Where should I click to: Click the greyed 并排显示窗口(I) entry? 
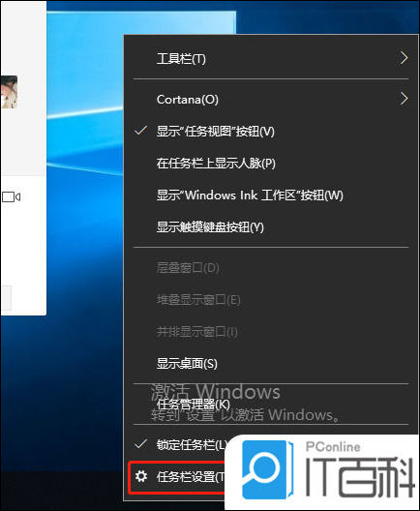click(x=271, y=332)
